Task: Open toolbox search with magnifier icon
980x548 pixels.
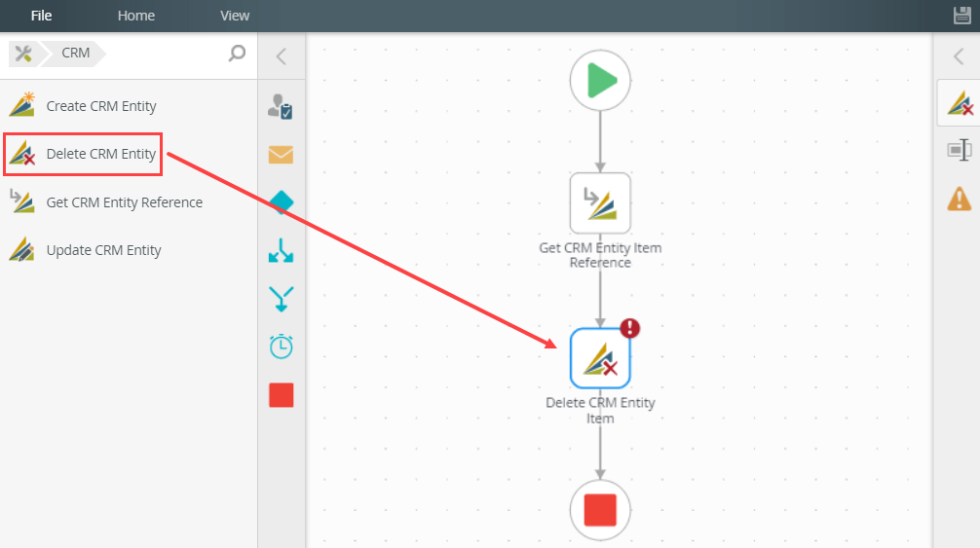Action: point(237,54)
